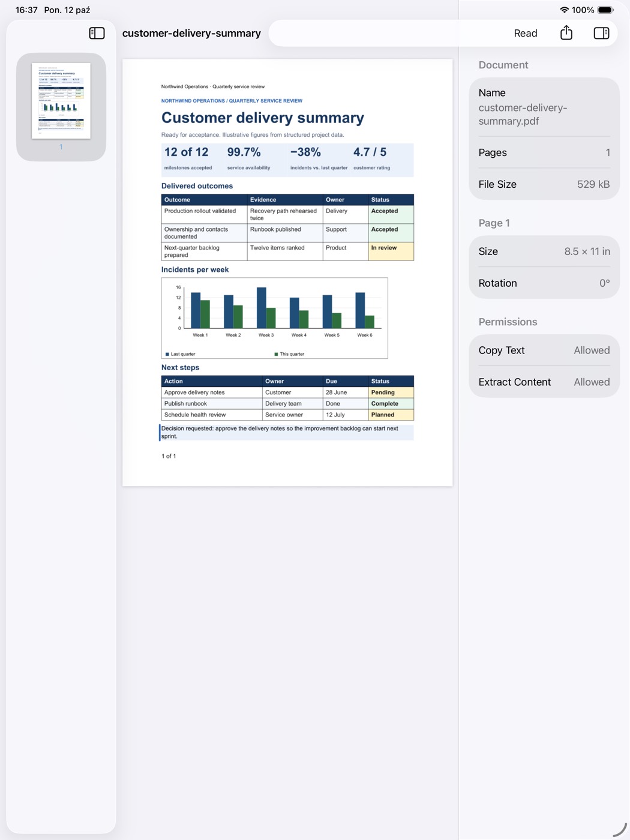This screenshot has width=630, height=840.
Task: Tap the Delivered outcomes heading
Action: coord(197,186)
